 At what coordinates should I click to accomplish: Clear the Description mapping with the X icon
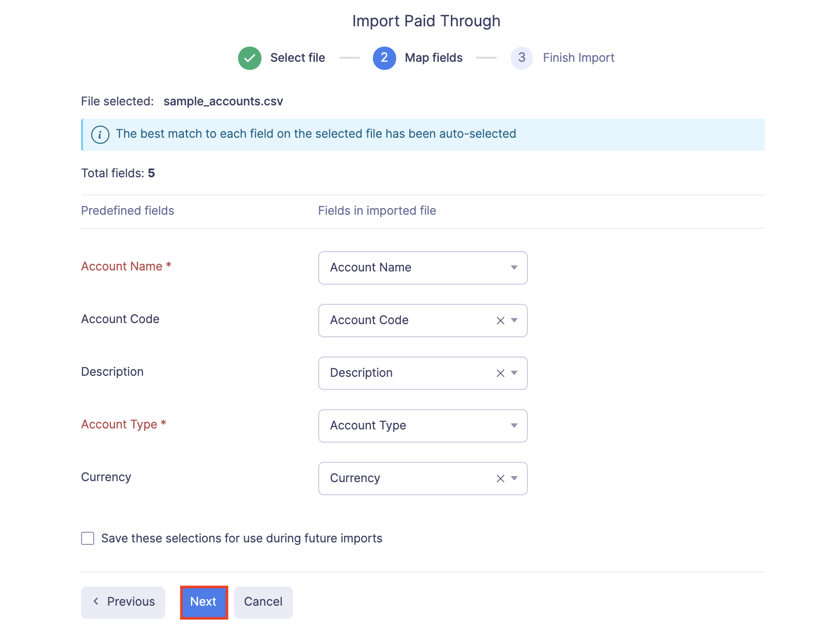pos(500,373)
